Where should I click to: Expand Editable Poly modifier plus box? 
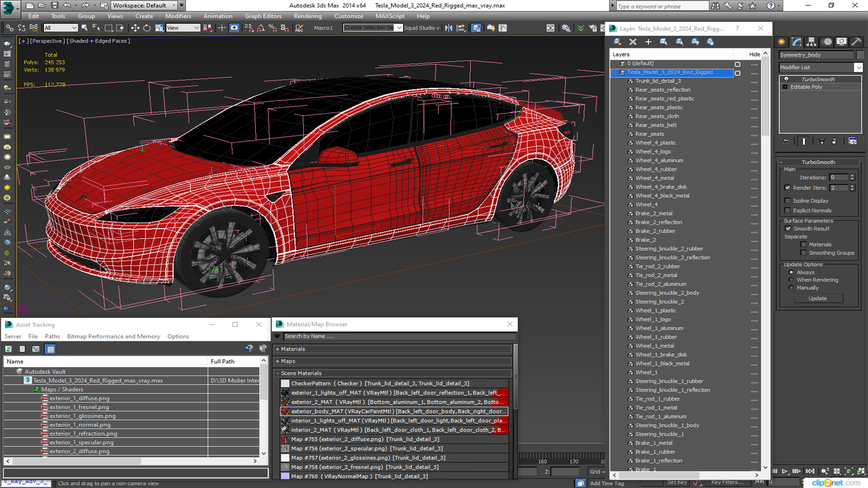coord(785,87)
